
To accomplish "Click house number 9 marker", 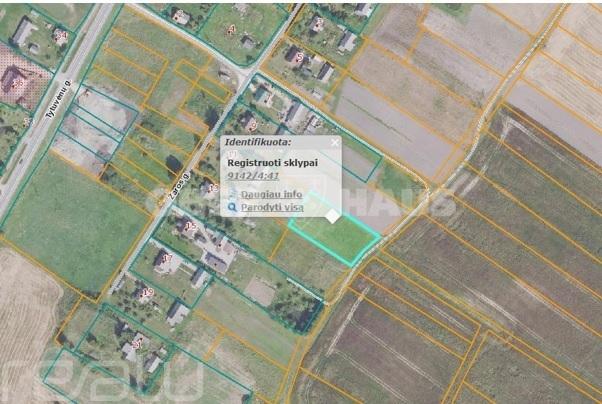I will tap(251, 124).
